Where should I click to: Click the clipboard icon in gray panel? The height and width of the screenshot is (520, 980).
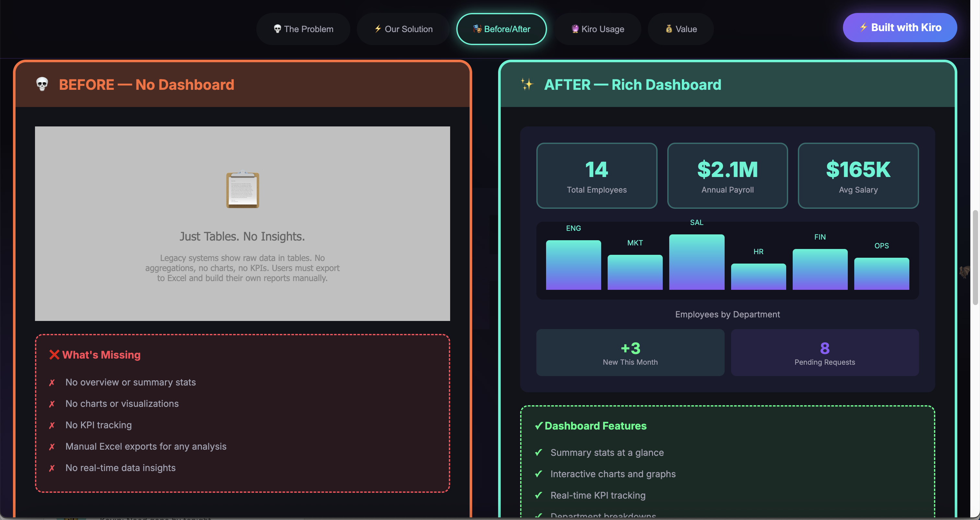(242, 190)
